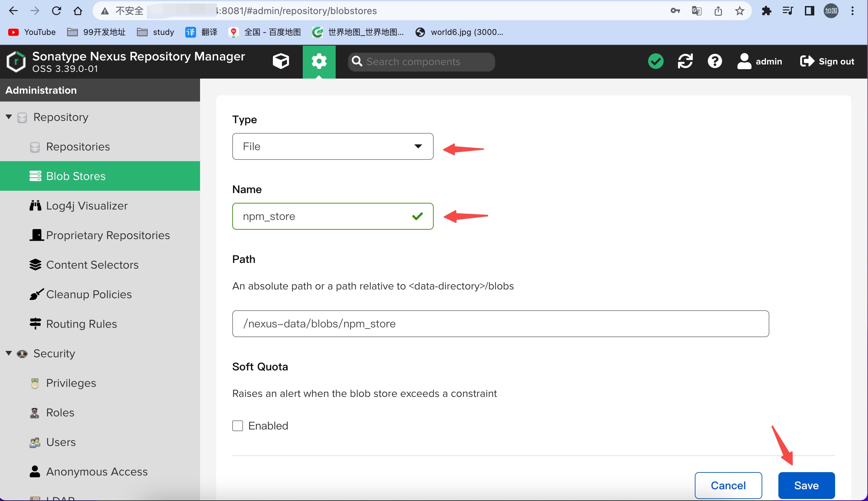868x501 pixels.
Task: Click the search magnifier icon
Action: click(357, 61)
